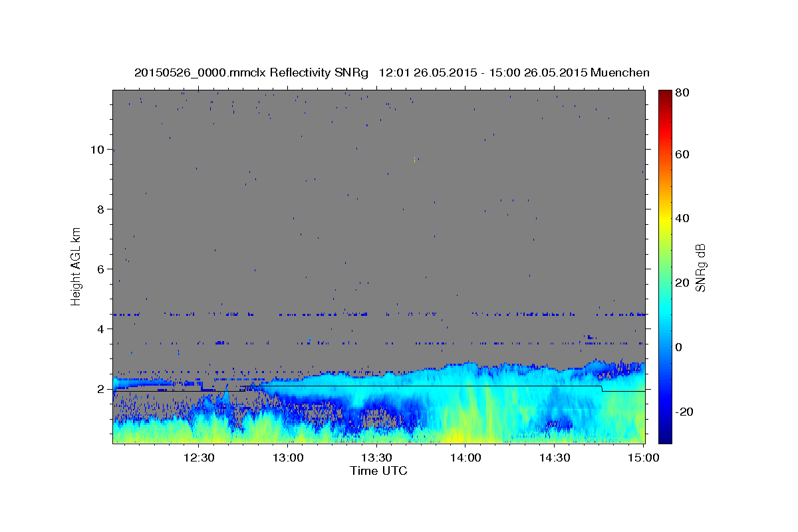Click the 12:30 time tick label

pyautogui.click(x=199, y=458)
